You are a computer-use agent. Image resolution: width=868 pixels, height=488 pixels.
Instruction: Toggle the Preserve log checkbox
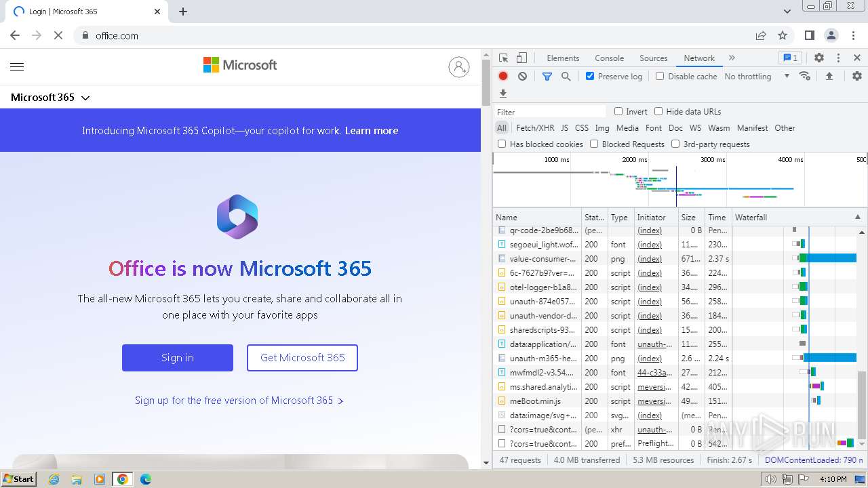[590, 76]
